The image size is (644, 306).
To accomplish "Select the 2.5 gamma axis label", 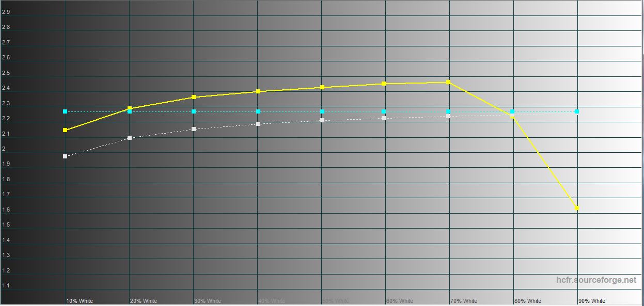I will pyautogui.click(x=6, y=73).
